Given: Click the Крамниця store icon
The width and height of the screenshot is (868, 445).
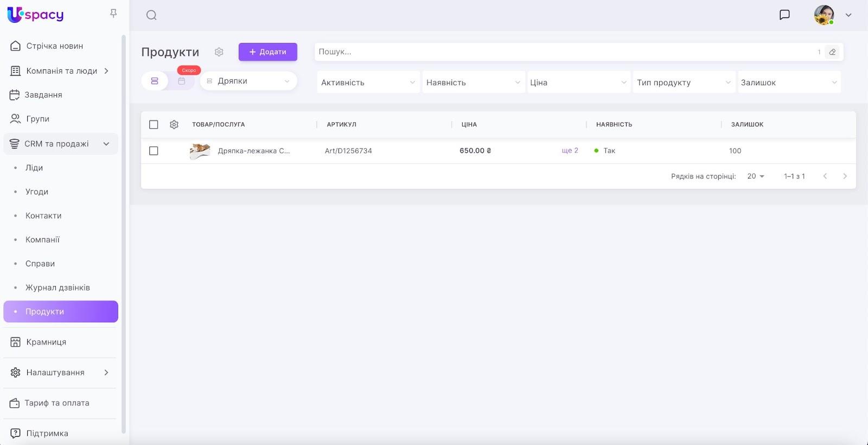Looking at the screenshot, I should pyautogui.click(x=16, y=342).
